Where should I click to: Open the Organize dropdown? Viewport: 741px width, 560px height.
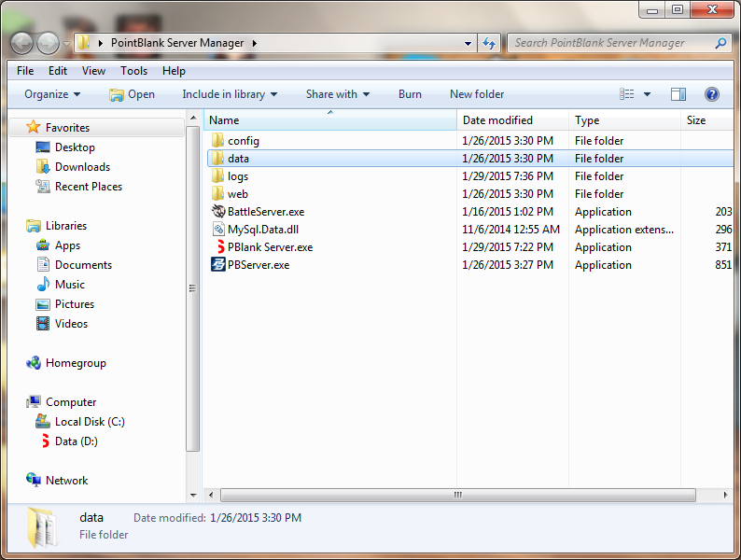click(x=52, y=94)
